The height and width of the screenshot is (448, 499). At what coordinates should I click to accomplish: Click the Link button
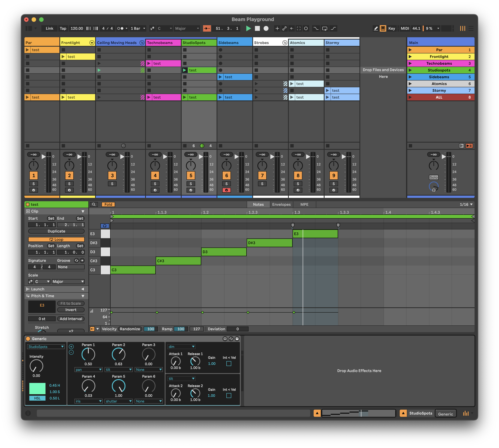point(49,29)
